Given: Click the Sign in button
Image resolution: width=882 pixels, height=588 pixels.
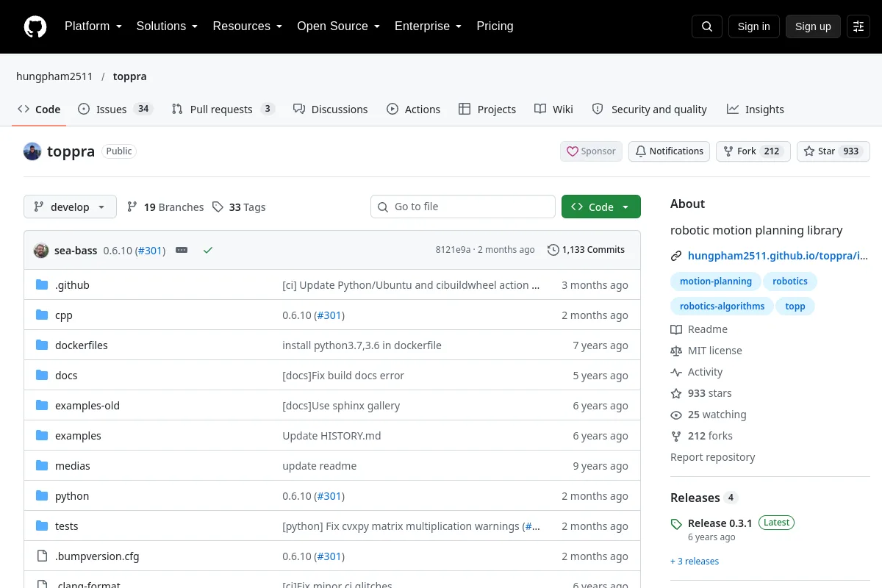Looking at the screenshot, I should click(753, 26).
